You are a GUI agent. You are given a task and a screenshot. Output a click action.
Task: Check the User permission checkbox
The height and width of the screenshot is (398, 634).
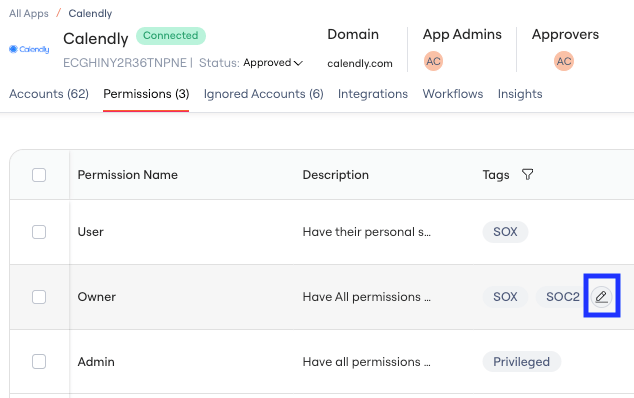39,232
